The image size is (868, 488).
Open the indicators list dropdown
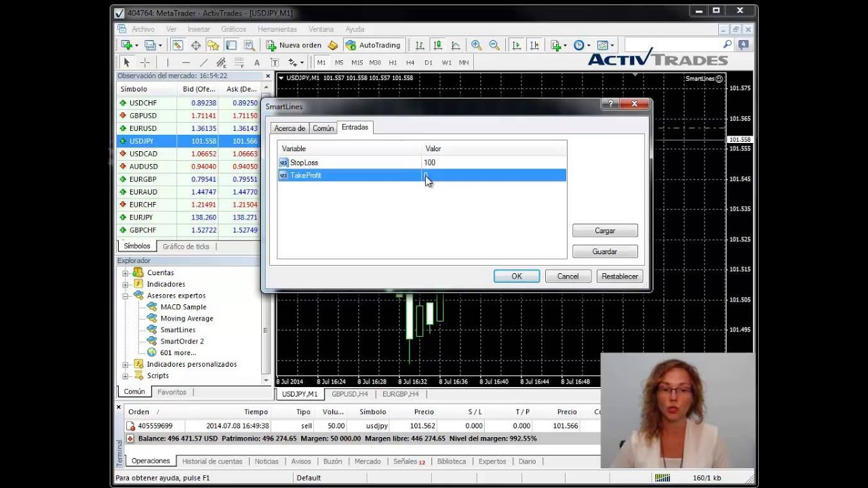(558, 45)
